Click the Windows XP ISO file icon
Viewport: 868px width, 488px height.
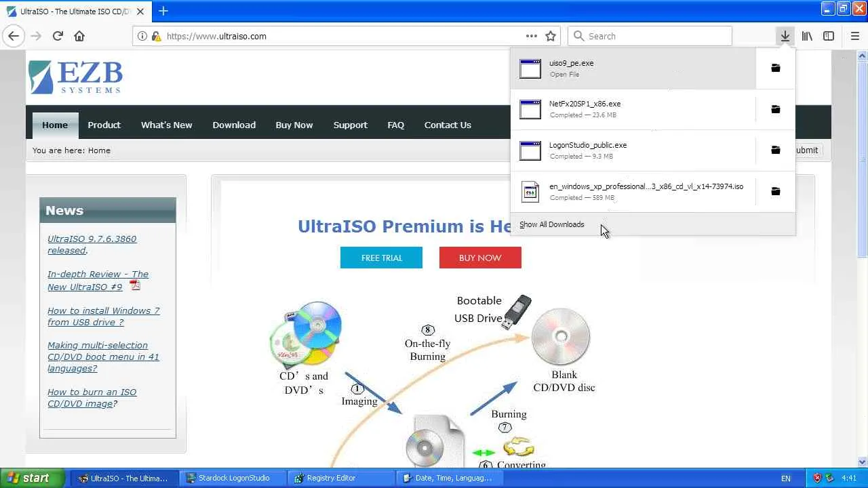(530, 192)
